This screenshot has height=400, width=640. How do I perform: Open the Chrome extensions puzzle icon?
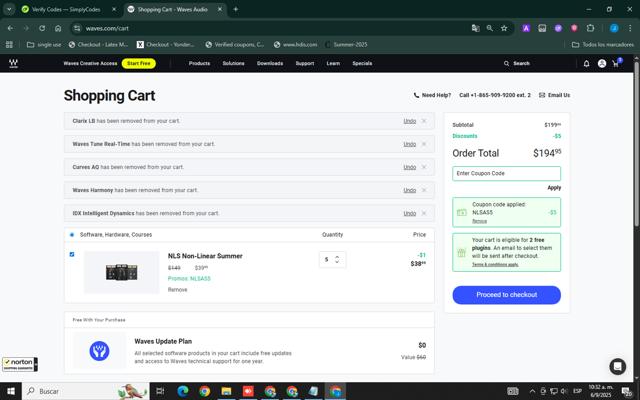[590, 28]
